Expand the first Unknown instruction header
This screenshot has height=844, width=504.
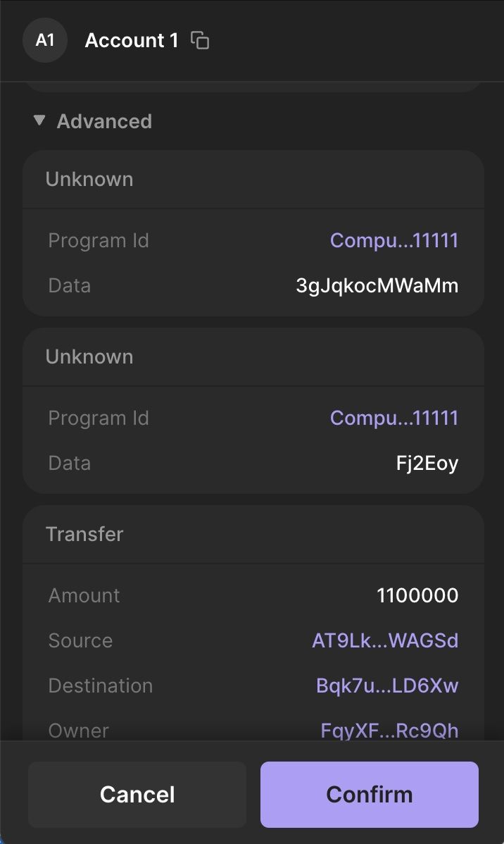tap(89, 179)
